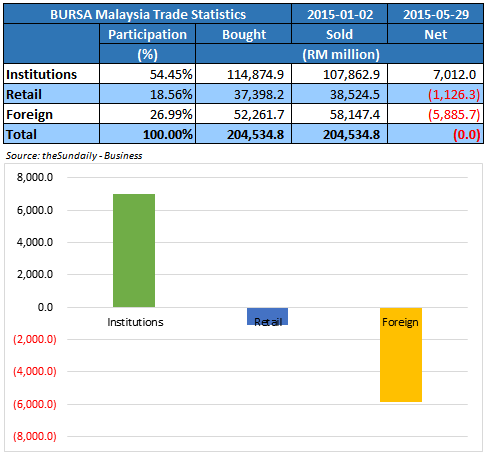Click the 100.00% total participation cell

pyautogui.click(x=147, y=134)
